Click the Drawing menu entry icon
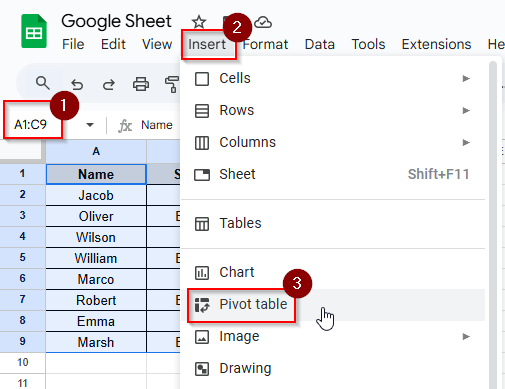505x389 pixels. pos(202,369)
